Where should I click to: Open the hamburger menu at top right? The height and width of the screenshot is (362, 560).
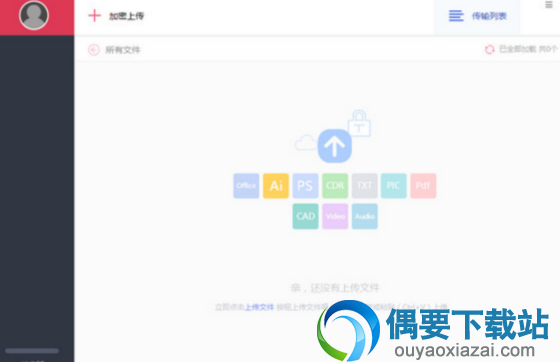point(549,5)
